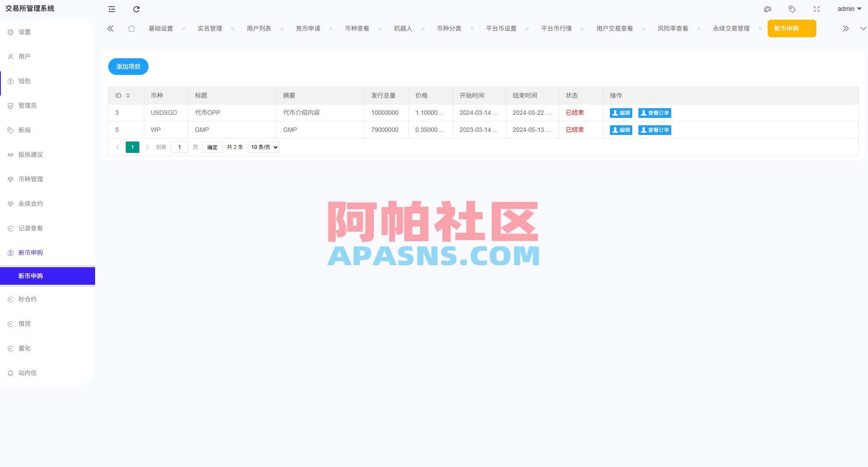
Task: Collapse the sidebar menu via the hamburger icon
Action: coord(112,9)
